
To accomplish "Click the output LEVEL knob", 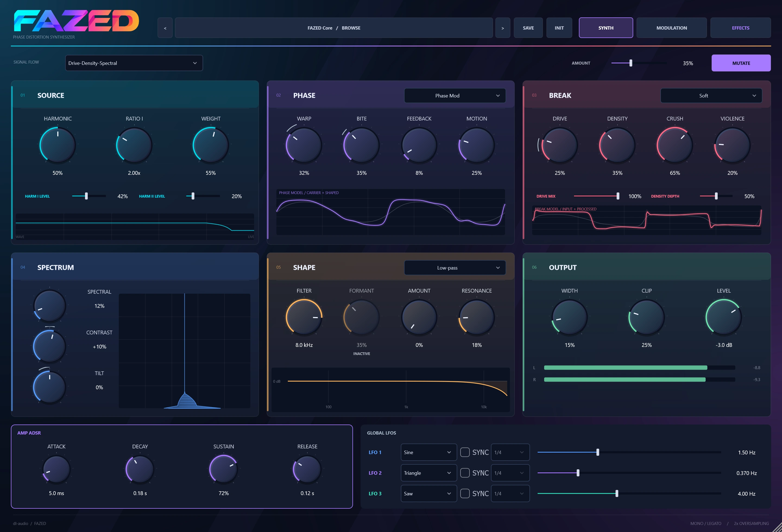I will tap(723, 317).
